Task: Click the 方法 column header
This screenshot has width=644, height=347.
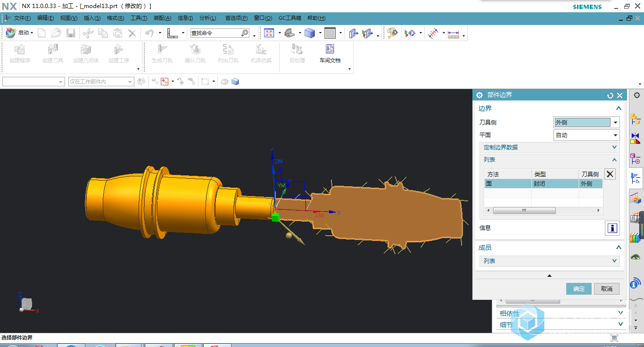Action: (x=508, y=174)
